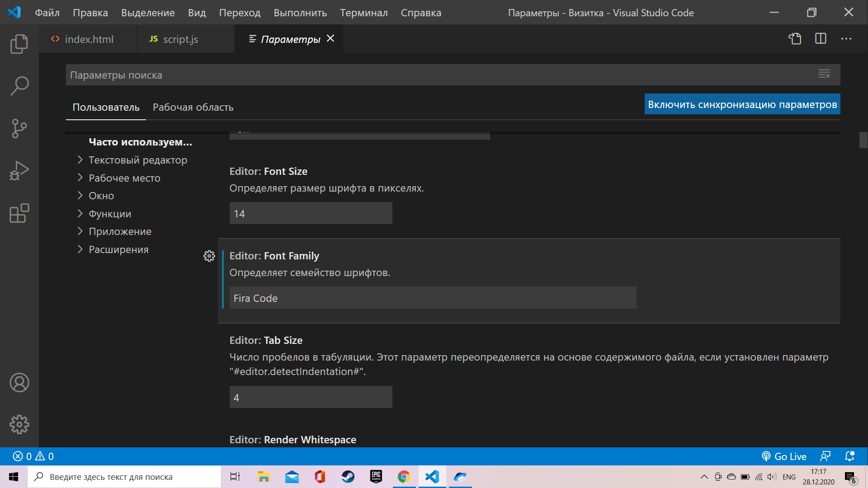Split the editor to the right
This screenshot has width=868, height=488.
click(x=821, y=39)
